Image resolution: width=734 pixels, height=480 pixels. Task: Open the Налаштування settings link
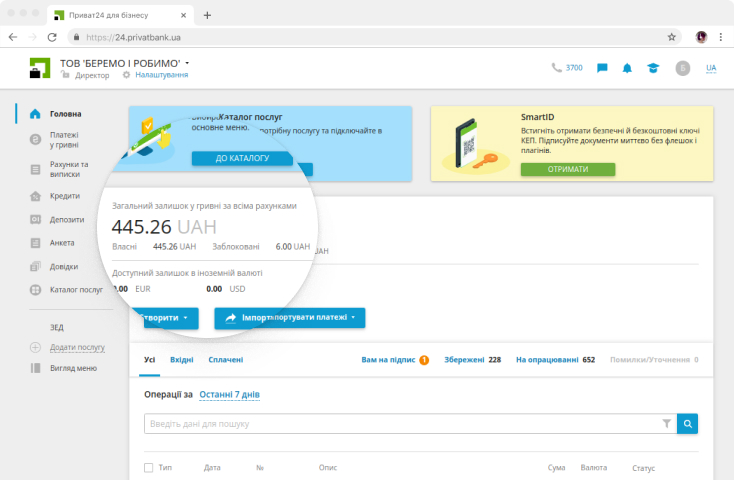coord(161,75)
